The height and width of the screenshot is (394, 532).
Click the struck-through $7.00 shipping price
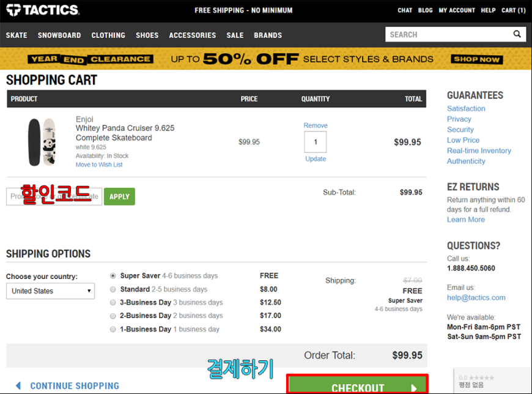pos(413,280)
